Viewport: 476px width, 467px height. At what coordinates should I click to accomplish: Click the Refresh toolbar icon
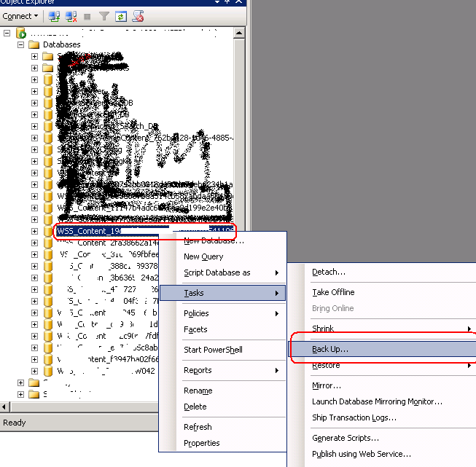[121, 16]
